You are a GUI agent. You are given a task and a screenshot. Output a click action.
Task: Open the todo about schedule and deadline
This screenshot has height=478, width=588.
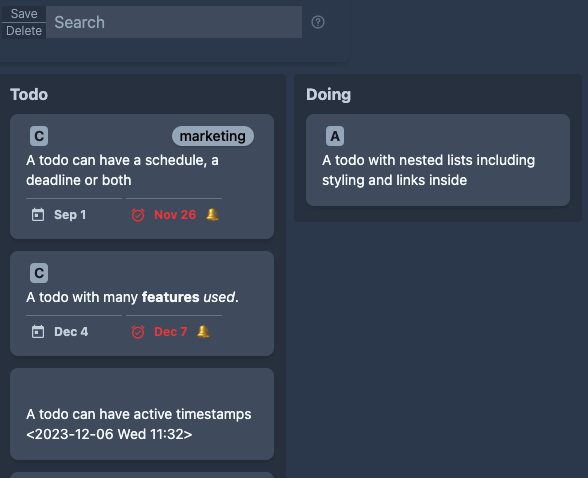(142, 177)
